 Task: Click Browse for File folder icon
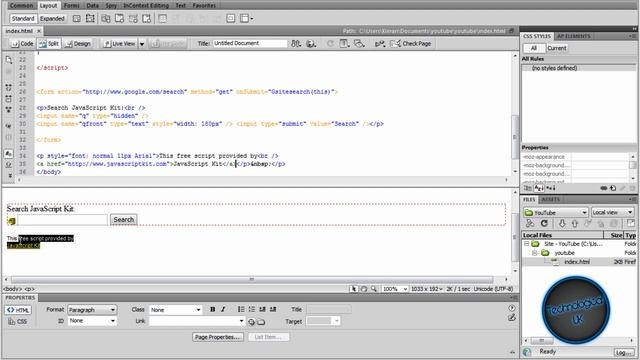(261, 322)
